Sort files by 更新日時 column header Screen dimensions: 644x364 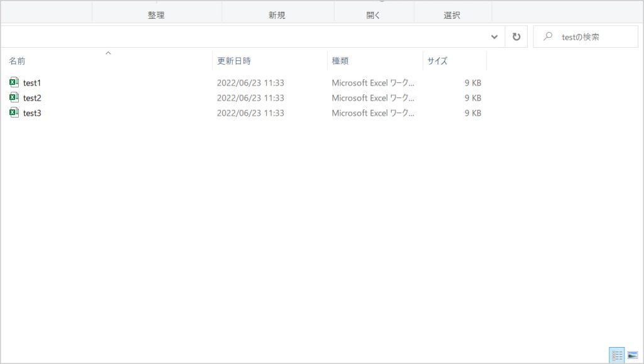pyautogui.click(x=234, y=61)
